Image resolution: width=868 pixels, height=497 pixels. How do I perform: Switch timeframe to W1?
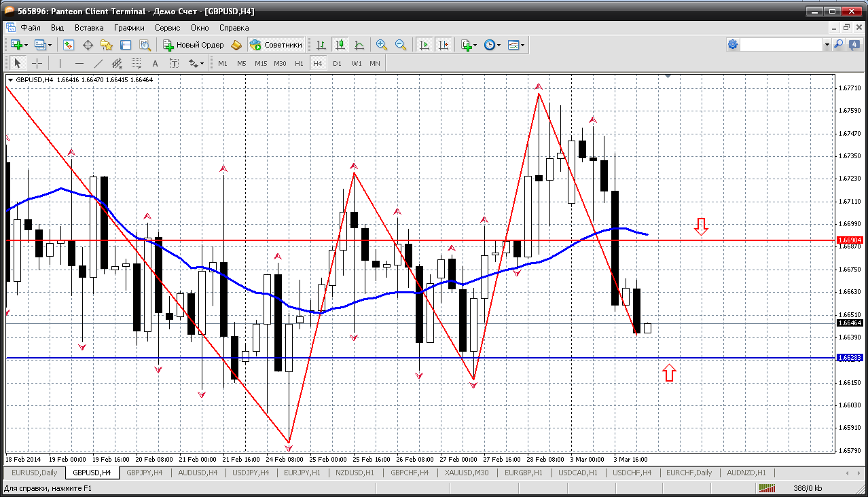pos(356,63)
